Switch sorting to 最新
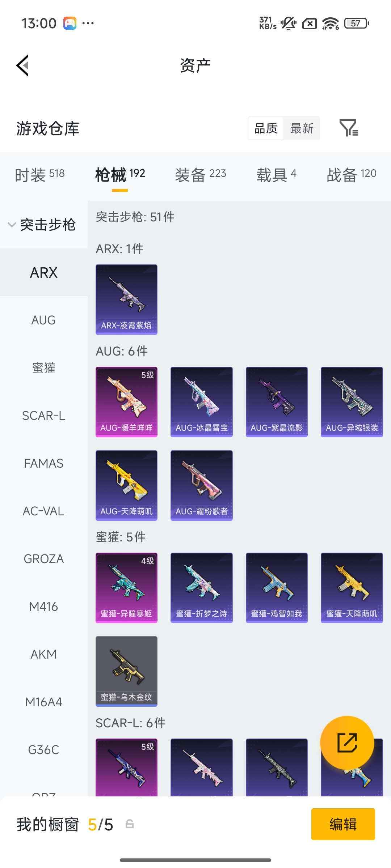 (x=302, y=128)
